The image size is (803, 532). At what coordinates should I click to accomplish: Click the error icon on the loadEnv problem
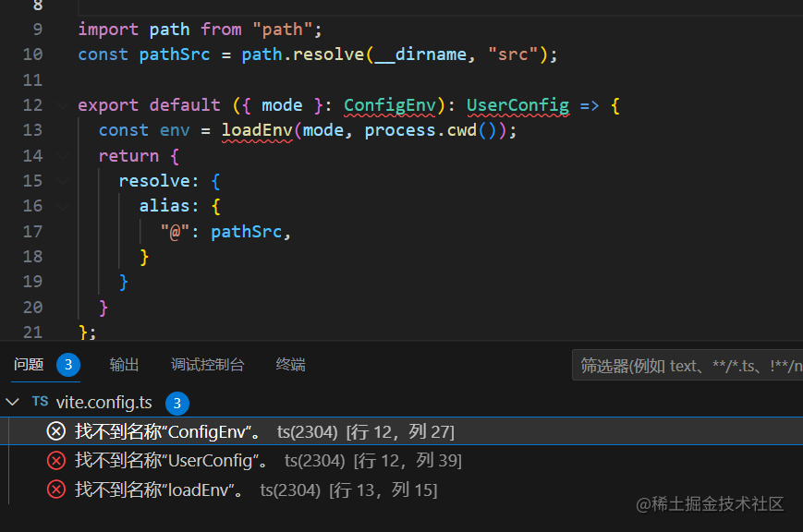[56, 490]
